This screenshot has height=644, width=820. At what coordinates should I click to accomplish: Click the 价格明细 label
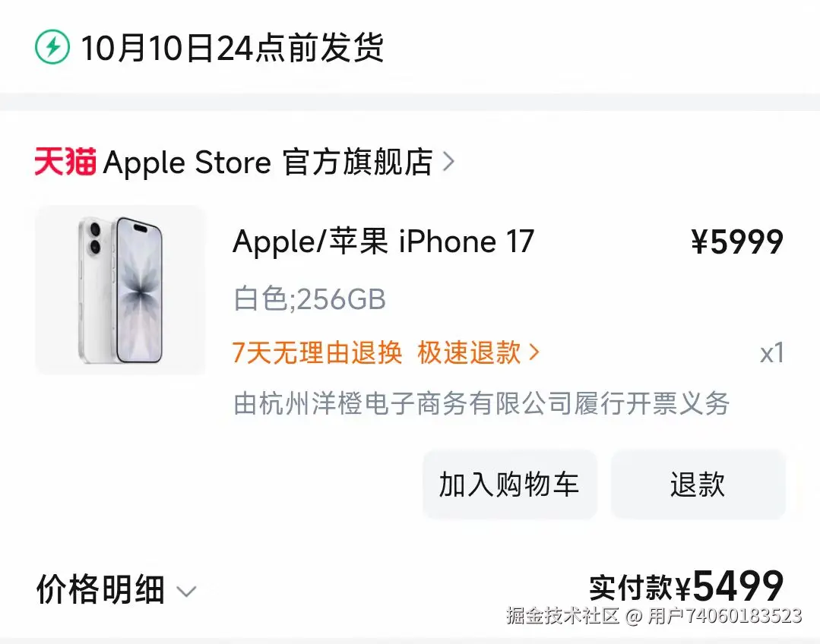[100, 589]
